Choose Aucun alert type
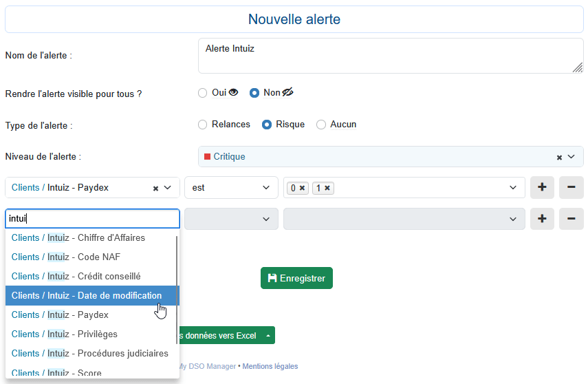 point(321,125)
